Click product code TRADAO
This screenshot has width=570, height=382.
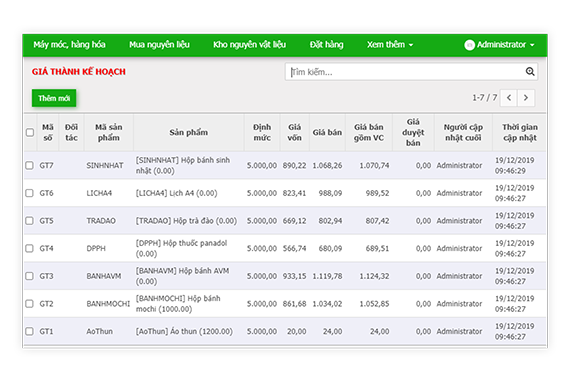(x=101, y=221)
